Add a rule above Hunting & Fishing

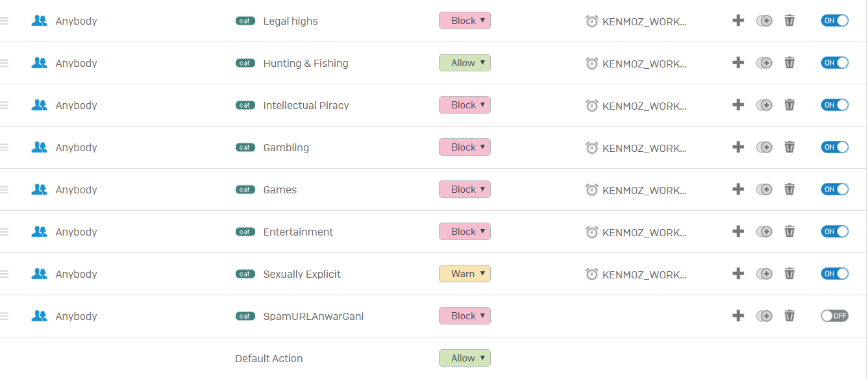click(x=738, y=63)
